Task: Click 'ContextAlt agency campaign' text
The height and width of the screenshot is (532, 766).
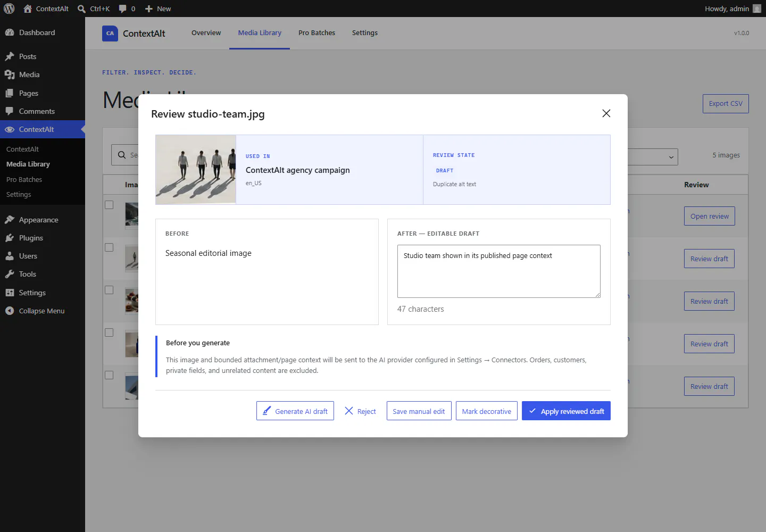Action: point(298,170)
